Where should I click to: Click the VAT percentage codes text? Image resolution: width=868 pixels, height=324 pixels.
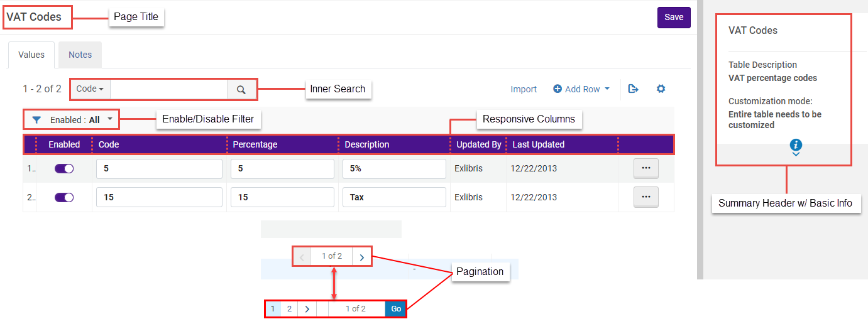click(773, 78)
